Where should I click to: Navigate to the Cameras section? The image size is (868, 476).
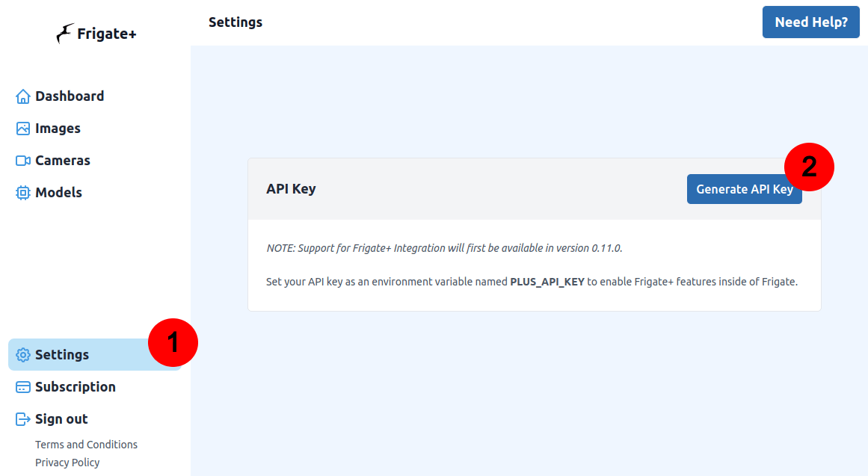pos(63,160)
